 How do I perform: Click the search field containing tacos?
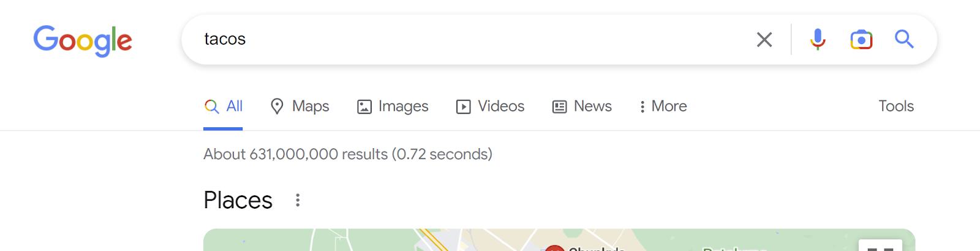(x=466, y=40)
